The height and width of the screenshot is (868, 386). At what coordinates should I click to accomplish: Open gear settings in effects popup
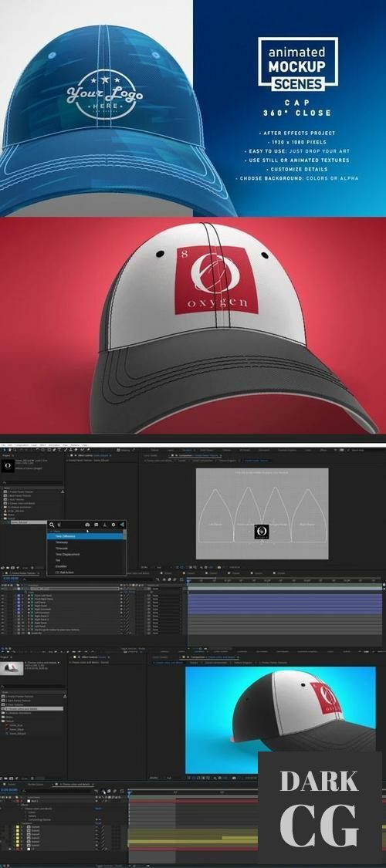tap(113, 525)
